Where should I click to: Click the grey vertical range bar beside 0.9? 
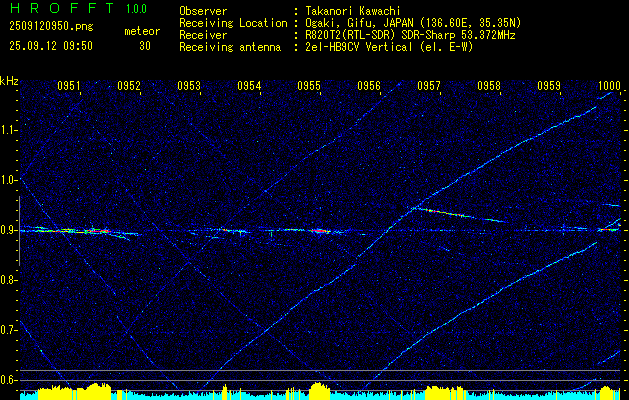(19, 231)
